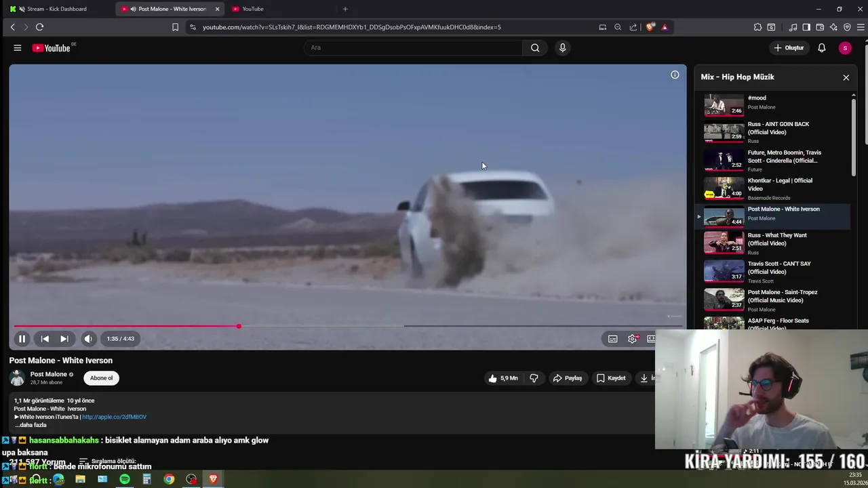This screenshot has height=488, width=868.
Task: Pause the video
Action: pyautogui.click(x=22, y=339)
